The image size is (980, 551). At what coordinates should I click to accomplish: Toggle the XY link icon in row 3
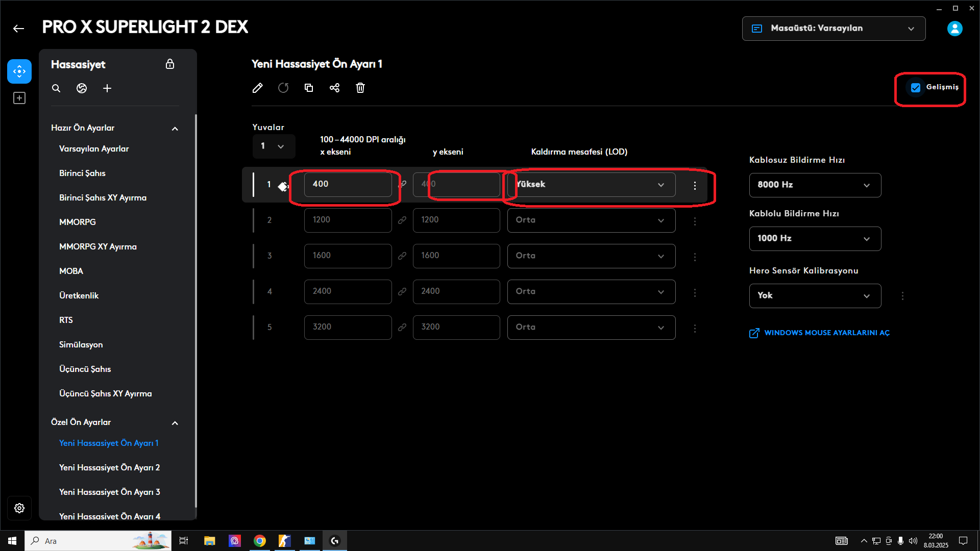pyautogui.click(x=402, y=256)
